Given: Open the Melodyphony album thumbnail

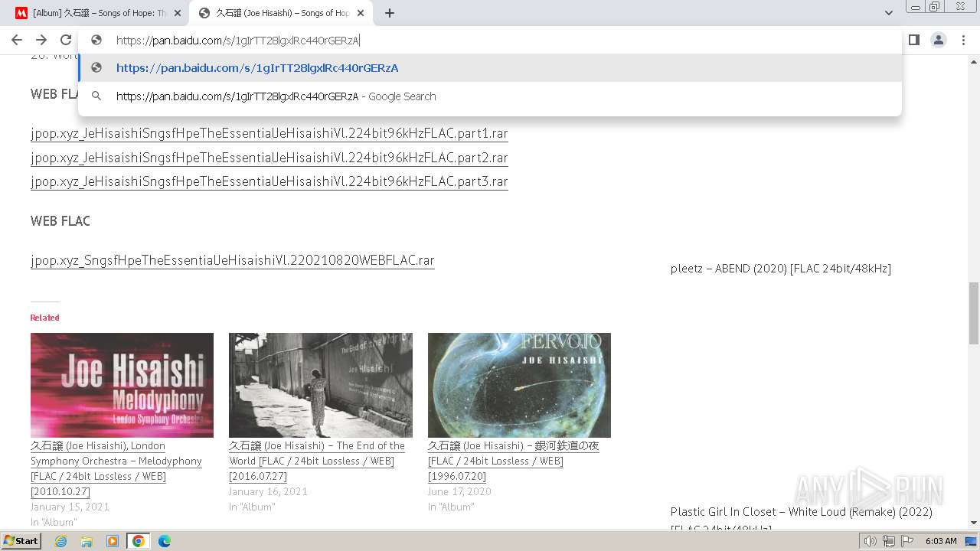Looking at the screenshot, I should click(x=122, y=385).
